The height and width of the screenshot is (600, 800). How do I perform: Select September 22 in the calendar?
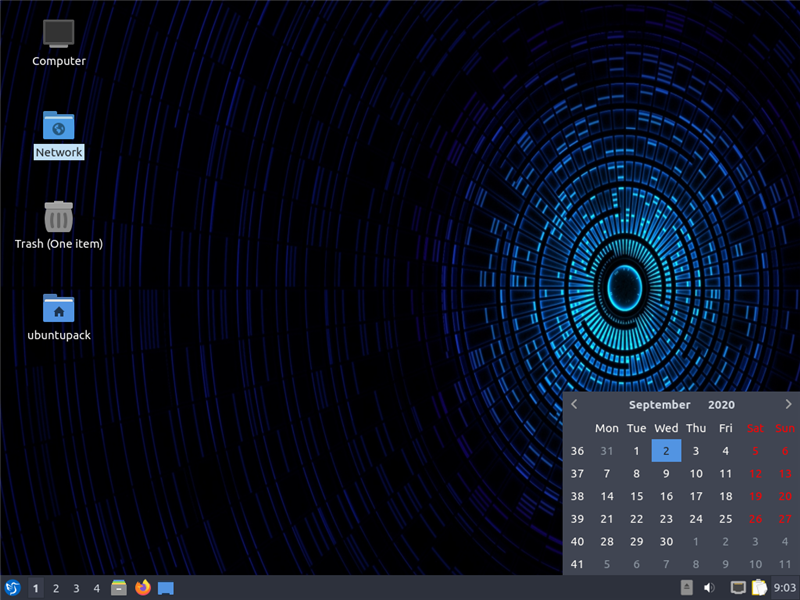point(636,519)
